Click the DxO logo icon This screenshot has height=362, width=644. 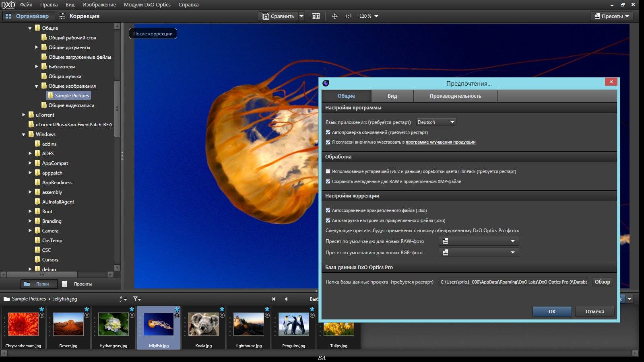(8, 5)
